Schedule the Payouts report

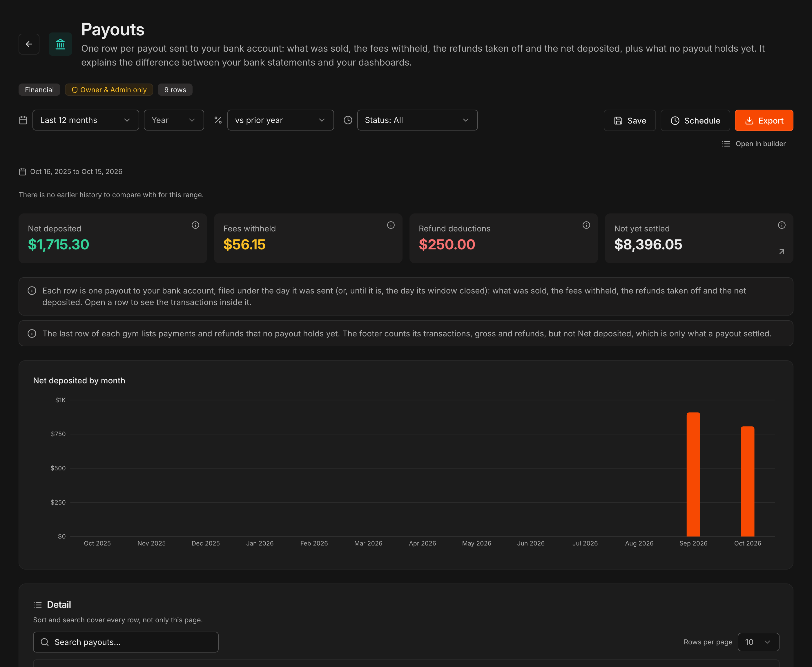click(x=695, y=121)
